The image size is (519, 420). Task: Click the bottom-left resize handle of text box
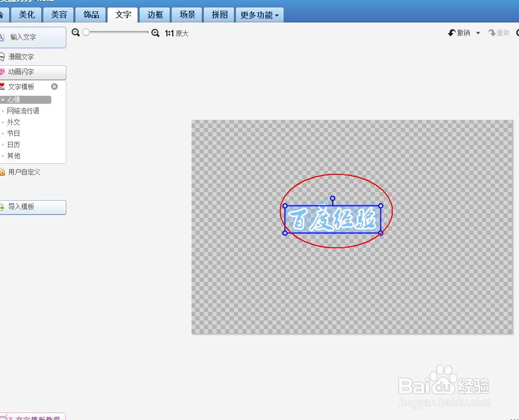pyautogui.click(x=285, y=233)
